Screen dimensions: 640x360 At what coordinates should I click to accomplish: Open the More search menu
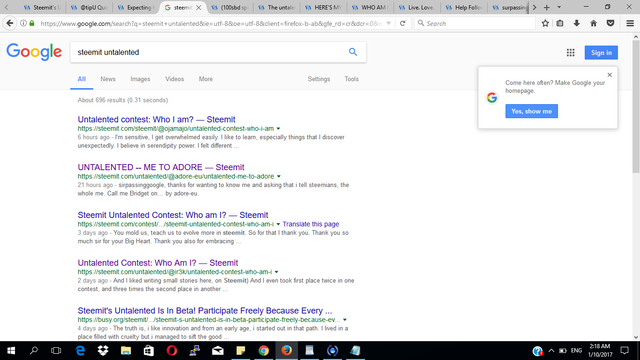206,79
